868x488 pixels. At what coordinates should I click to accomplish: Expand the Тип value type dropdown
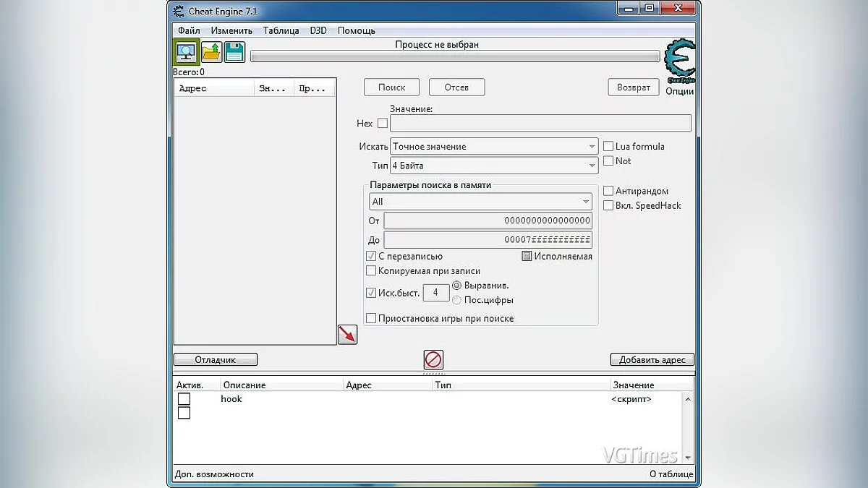click(x=493, y=166)
